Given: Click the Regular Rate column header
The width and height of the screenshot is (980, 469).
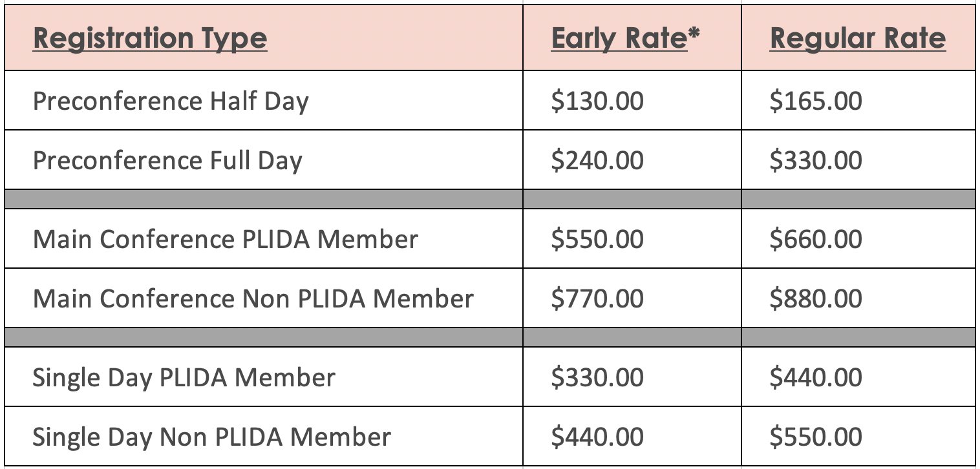Looking at the screenshot, I should point(858,39).
